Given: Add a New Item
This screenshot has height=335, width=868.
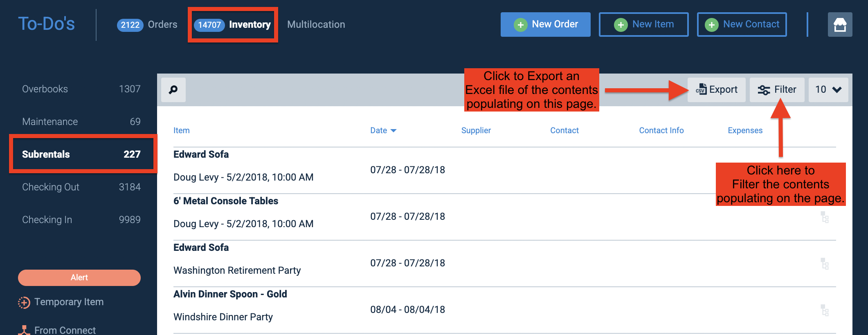Looking at the screenshot, I should (x=643, y=25).
